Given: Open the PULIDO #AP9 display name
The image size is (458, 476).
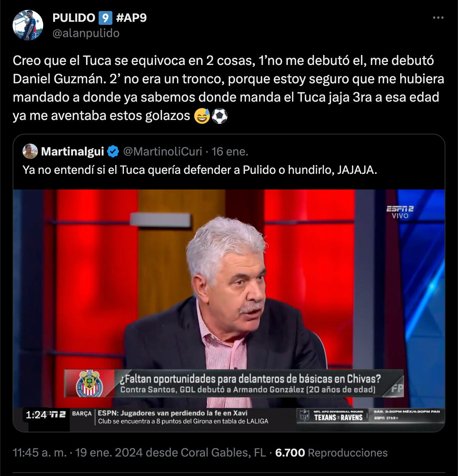Looking at the screenshot, I should pyautogui.click(x=99, y=18).
